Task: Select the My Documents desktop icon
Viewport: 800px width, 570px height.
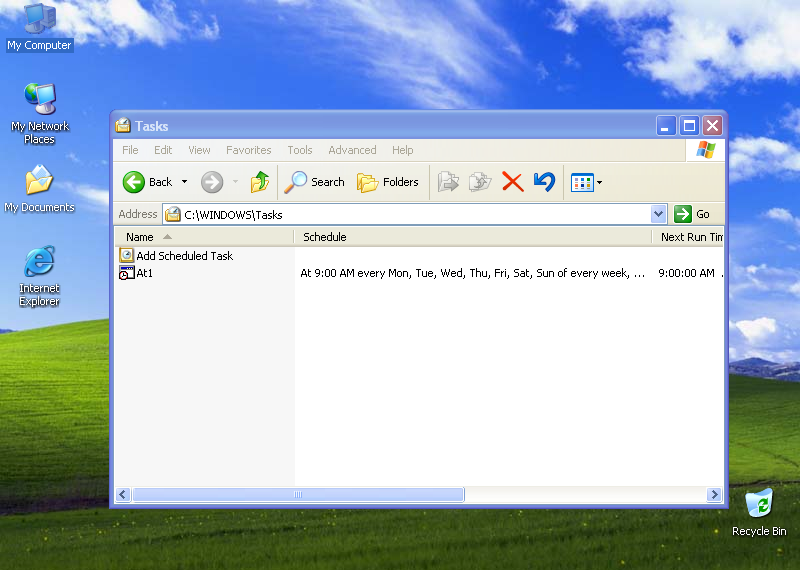Action: [x=39, y=188]
